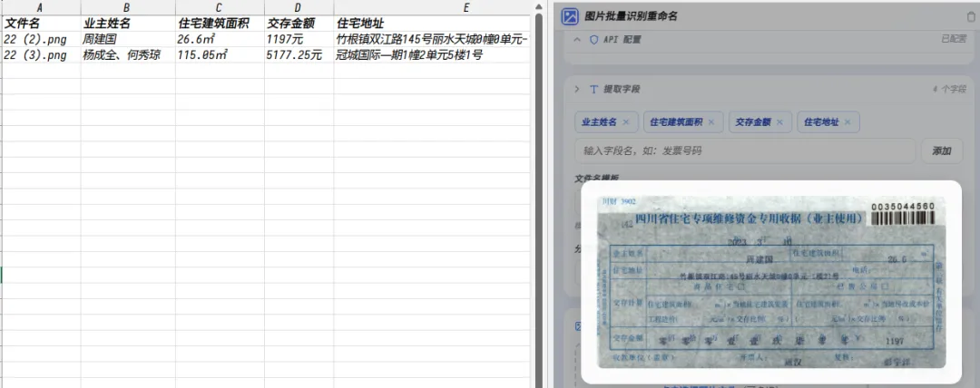Expand the 提取字段 section chevron
This screenshot has width=980, height=388.
pyautogui.click(x=577, y=90)
